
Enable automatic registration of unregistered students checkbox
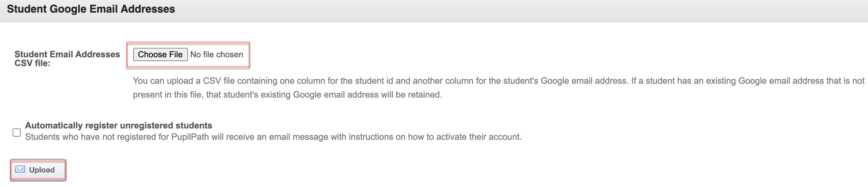point(17,132)
